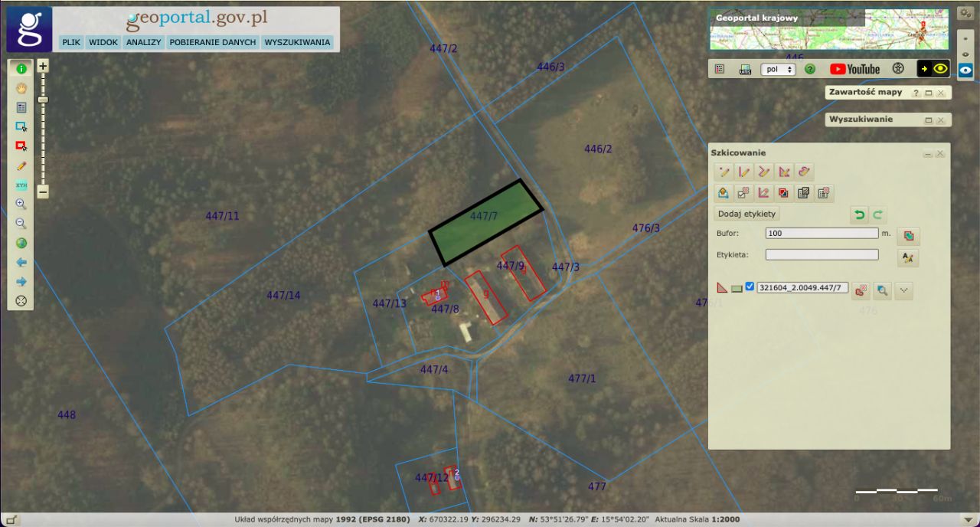980x527 pixels.
Task: Click the plus zoom-in button above slider
Action: [43, 67]
